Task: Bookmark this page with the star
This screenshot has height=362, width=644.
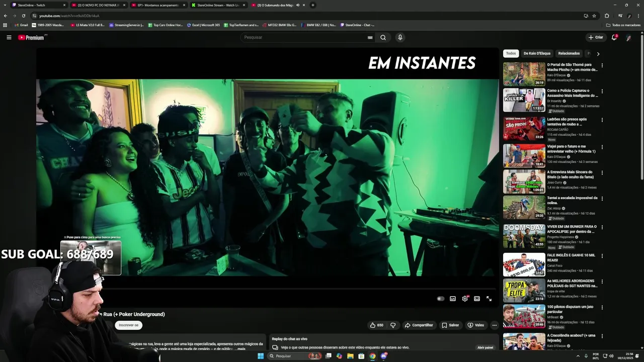Action: click(594, 16)
